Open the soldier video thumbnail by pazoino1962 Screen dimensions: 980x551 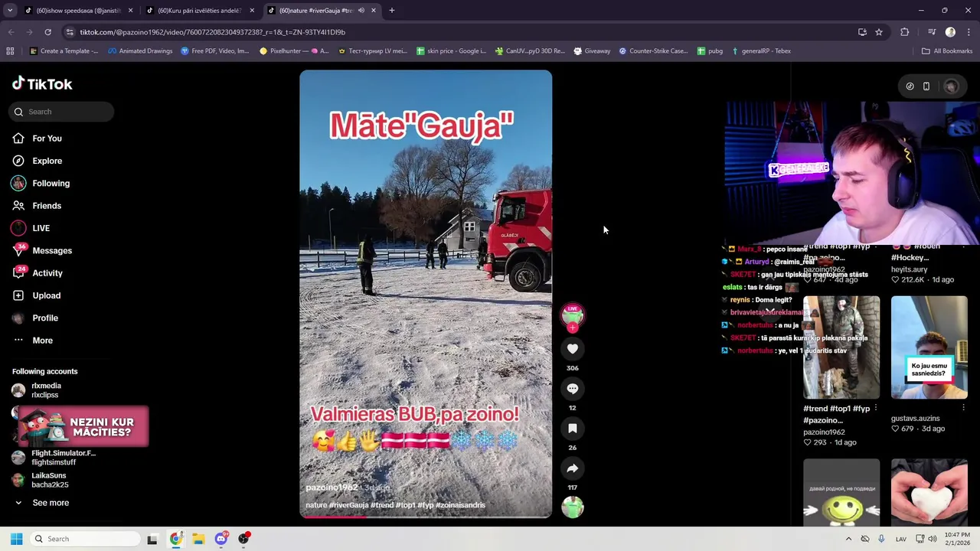pyautogui.click(x=841, y=347)
